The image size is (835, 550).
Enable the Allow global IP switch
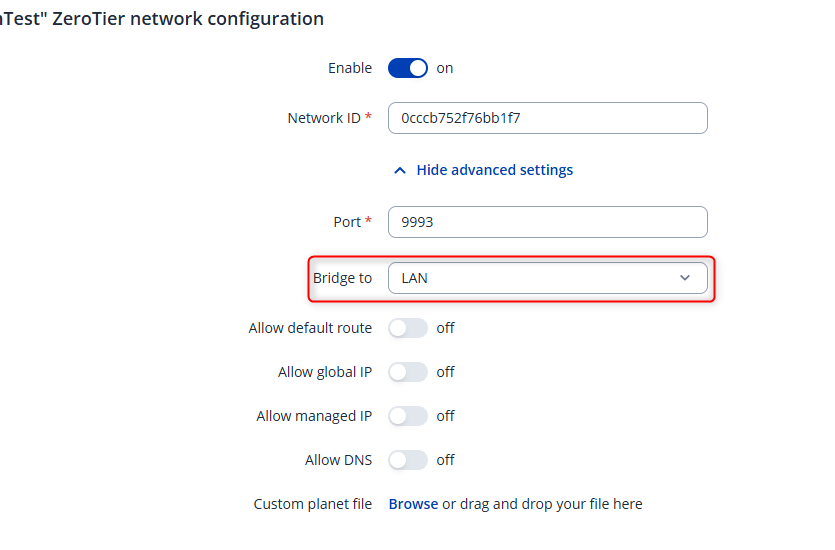(408, 372)
